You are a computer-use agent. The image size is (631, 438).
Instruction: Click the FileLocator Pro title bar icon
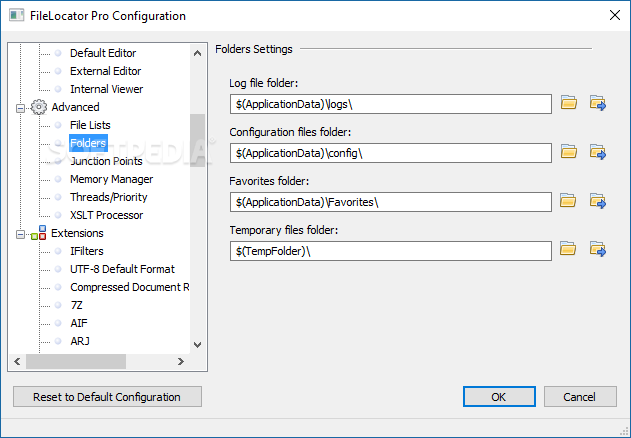coord(16,16)
